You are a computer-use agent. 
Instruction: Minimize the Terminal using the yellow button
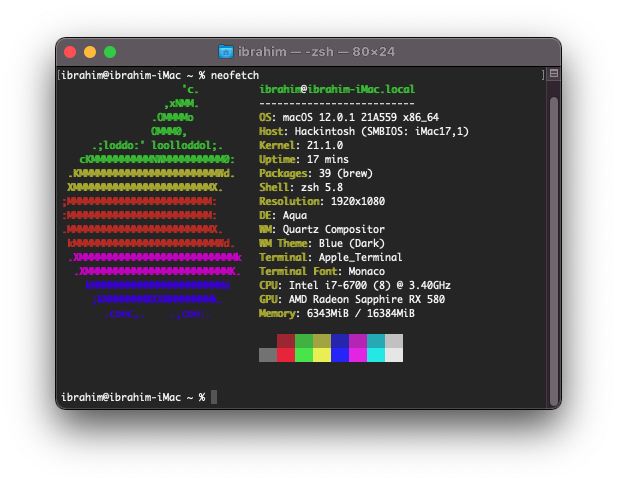coord(90,52)
